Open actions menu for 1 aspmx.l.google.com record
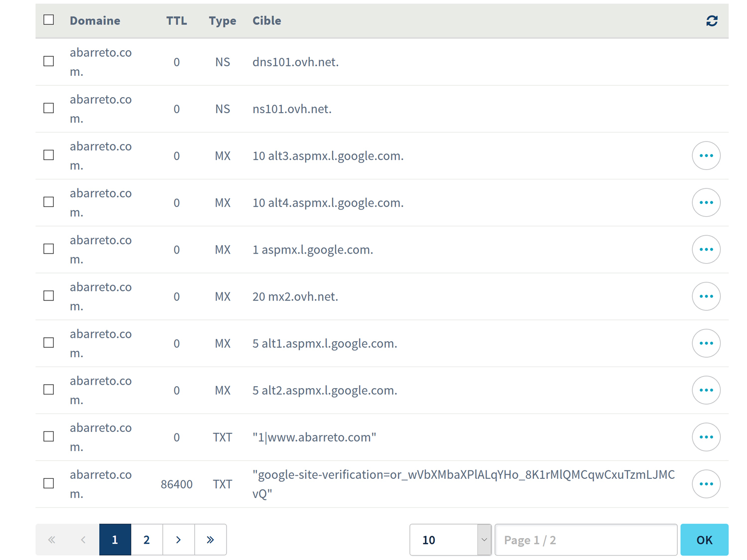The width and height of the screenshot is (747, 560). pos(706,249)
